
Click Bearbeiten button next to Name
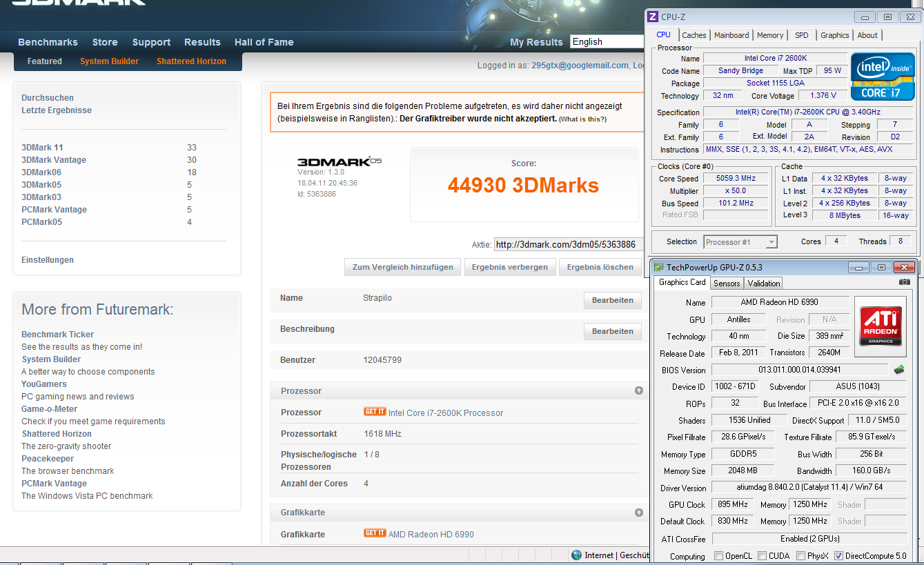pyautogui.click(x=612, y=300)
